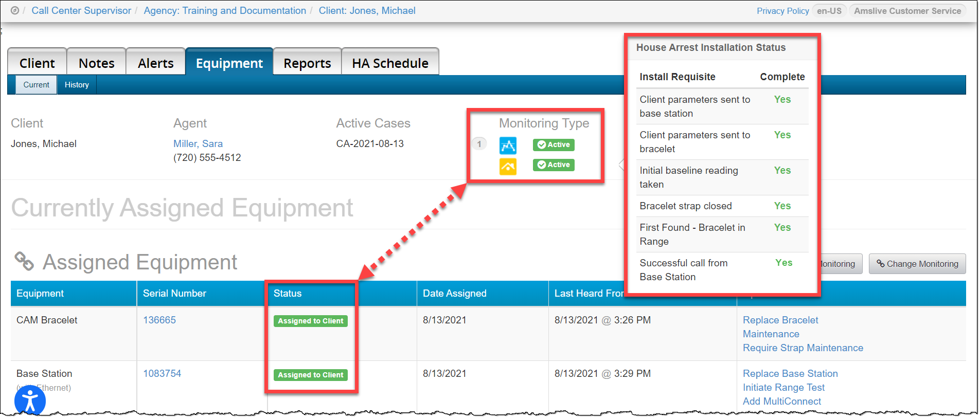Open the en-US language selector
The image size is (980, 418).
pos(829,11)
